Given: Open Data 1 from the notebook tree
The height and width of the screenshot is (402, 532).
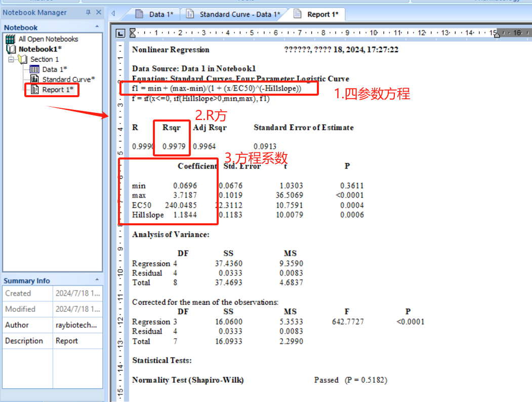Looking at the screenshot, I should click(55, 69).
